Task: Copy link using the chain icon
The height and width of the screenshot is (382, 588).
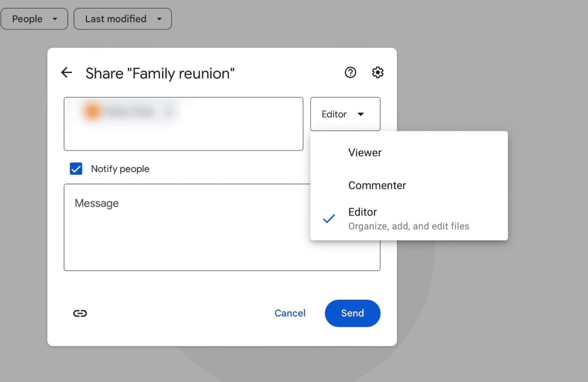Action: coord(80,313)
